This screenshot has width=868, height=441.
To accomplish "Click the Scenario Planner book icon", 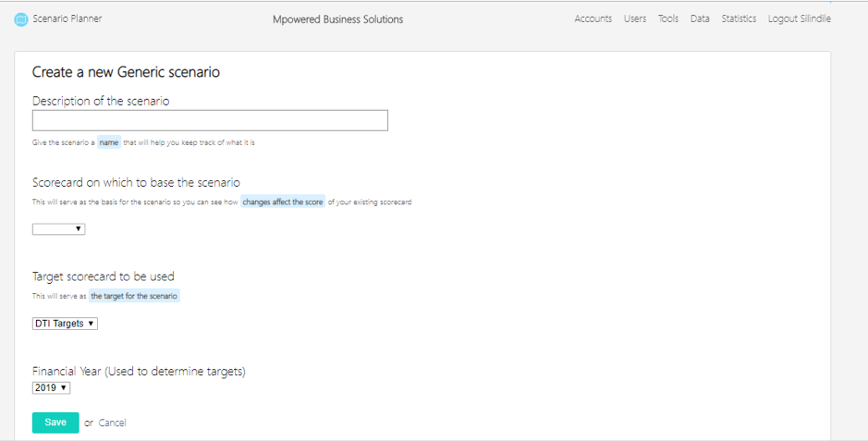I will [21, 20].
